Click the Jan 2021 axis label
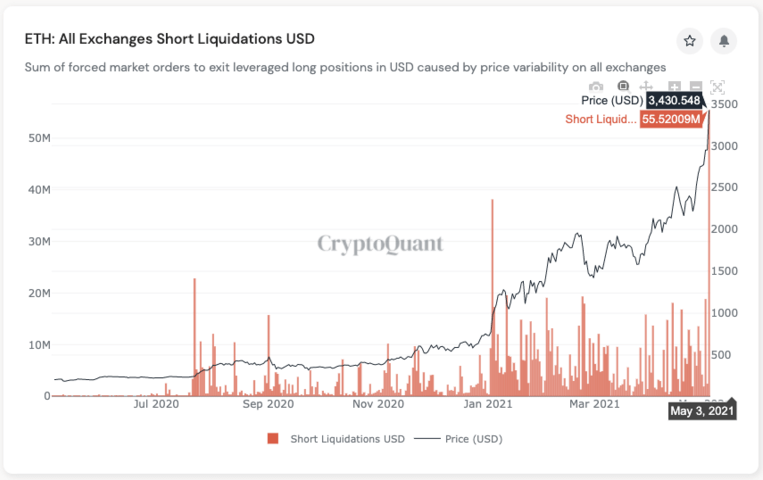The width and height of the screenshot is (763, 480). click(488, 404)
